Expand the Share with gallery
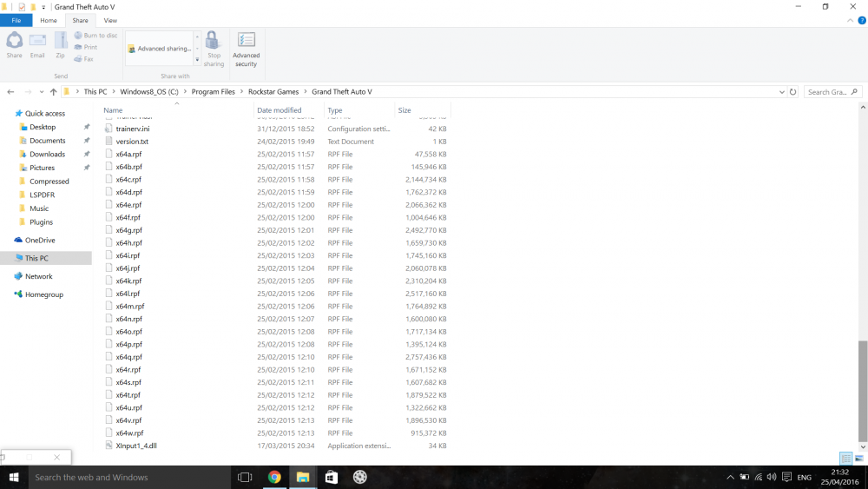This screenshot has height=489, width=868. click(x=197, y=60)
